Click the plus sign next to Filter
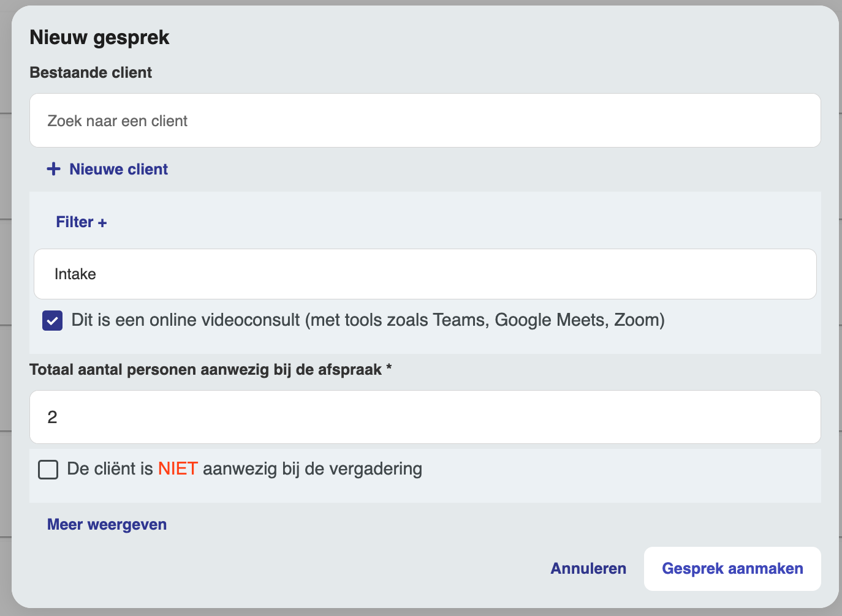Screen dimensions: 842x616 pos(102,223)
